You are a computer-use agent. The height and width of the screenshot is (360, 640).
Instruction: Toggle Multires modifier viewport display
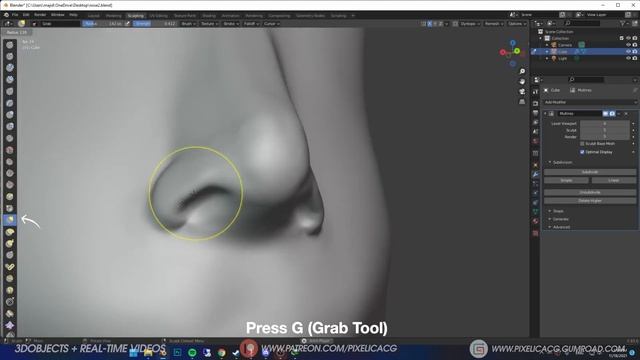[606, 113]
